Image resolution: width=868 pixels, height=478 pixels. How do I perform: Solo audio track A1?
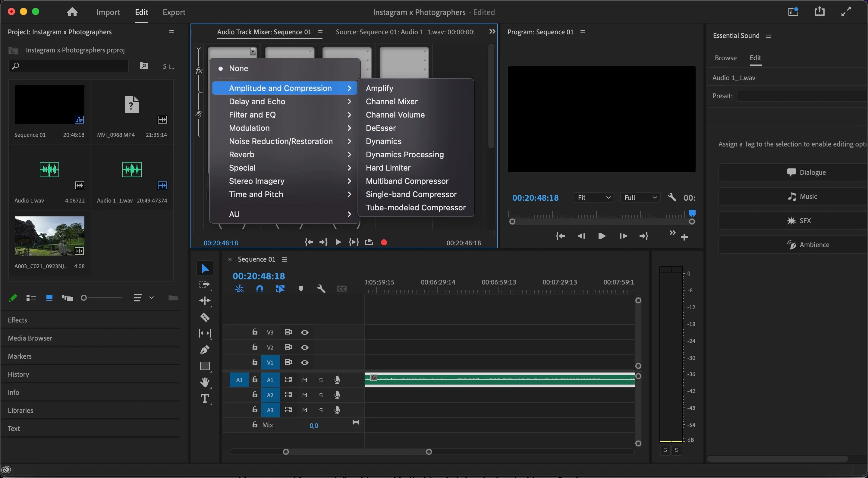pyautogui.click(x=320, y=380)
